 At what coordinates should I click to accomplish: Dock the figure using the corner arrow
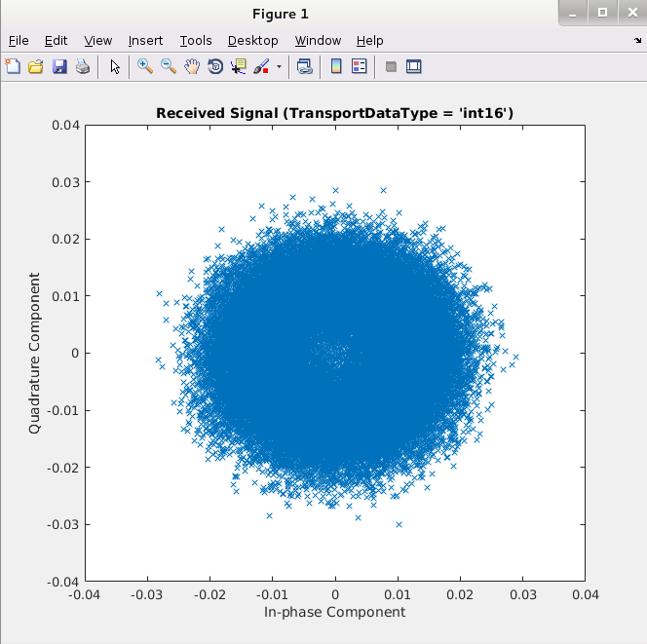pos(638,40)
